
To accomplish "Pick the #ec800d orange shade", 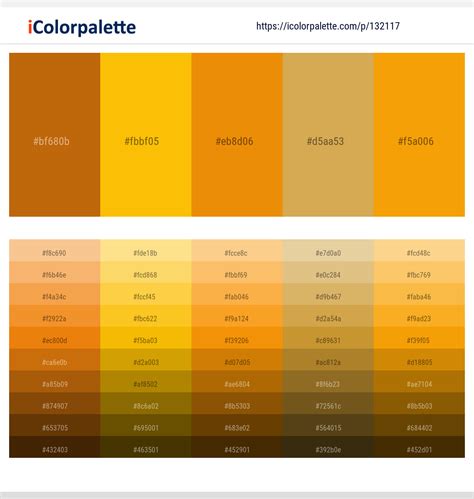I will point(55,338).
